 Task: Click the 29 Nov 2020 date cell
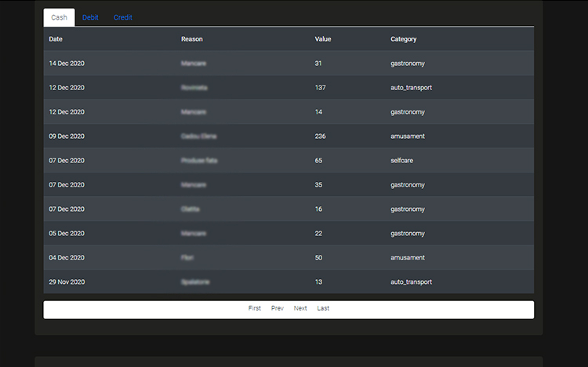(67, 282)
